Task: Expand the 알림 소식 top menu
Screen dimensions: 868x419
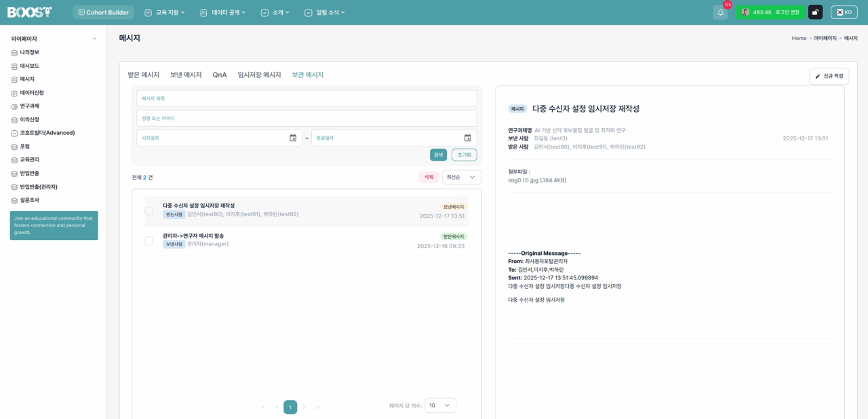Action: (325, 12)
